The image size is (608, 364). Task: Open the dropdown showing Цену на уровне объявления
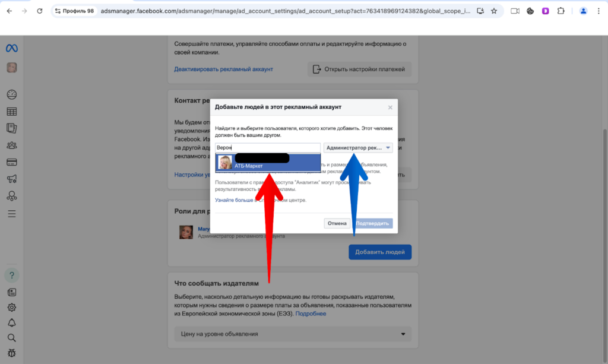click(x=291, y=334)
